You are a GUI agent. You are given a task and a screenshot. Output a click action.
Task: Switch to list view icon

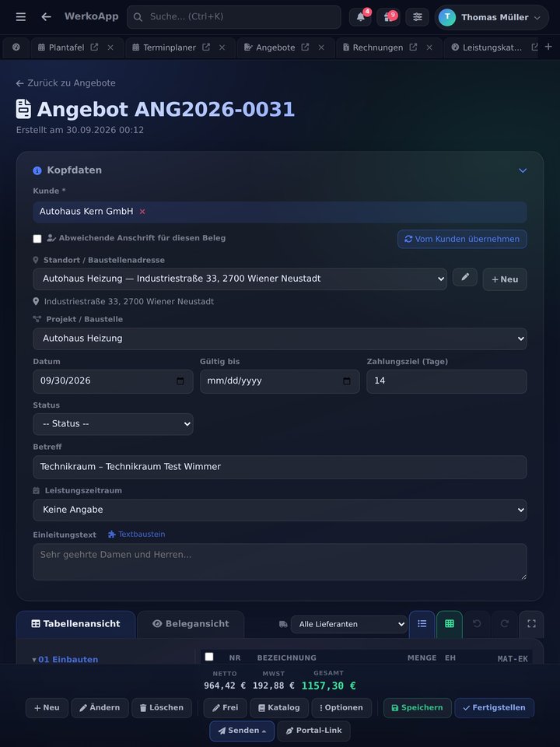tap(422, 624)
